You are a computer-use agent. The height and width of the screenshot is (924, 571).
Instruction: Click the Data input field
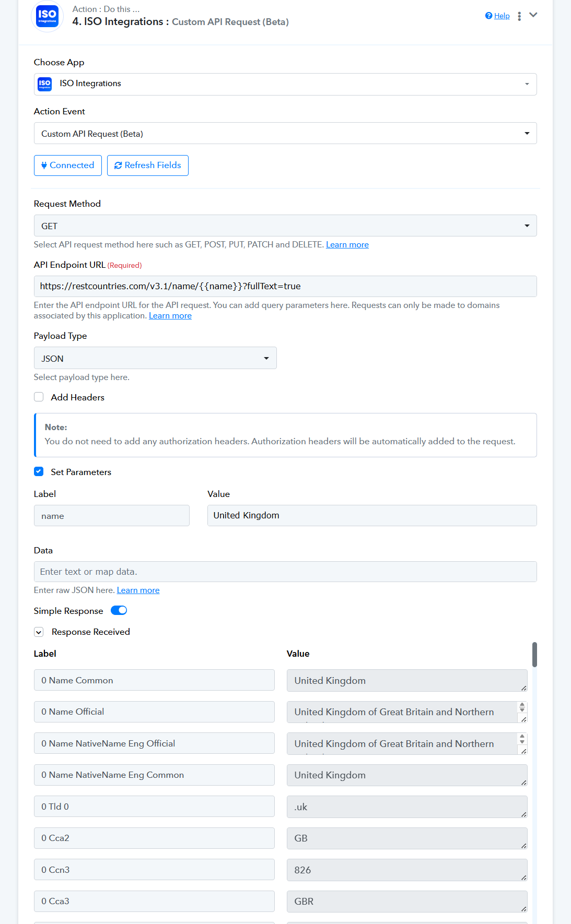285,572
